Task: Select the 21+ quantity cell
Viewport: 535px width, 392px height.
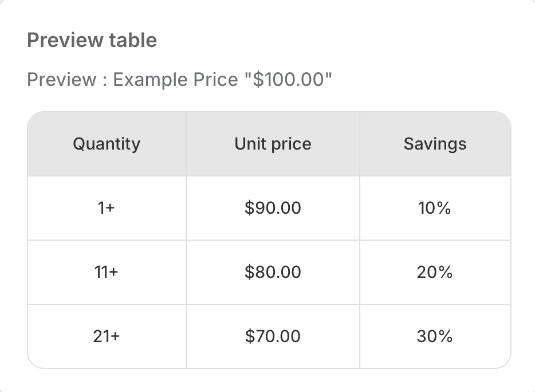Action: point(107,336)
